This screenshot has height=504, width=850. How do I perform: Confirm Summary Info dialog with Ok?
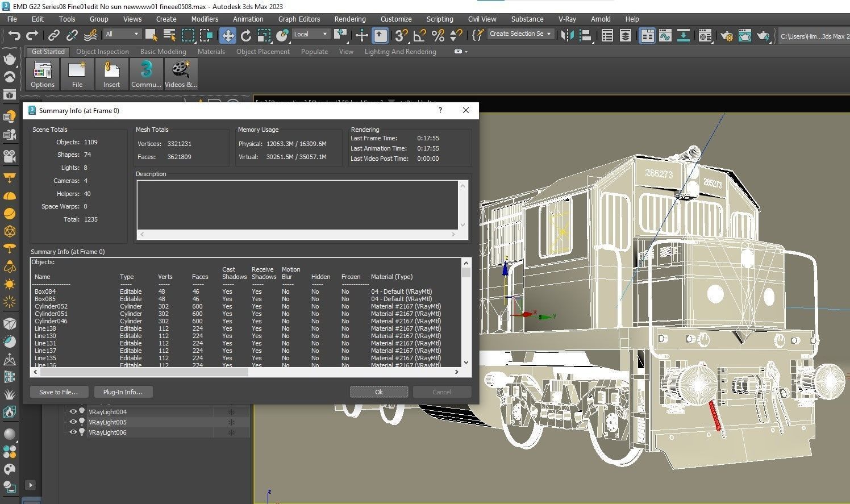pyautogui.click(x=379, y=392)
